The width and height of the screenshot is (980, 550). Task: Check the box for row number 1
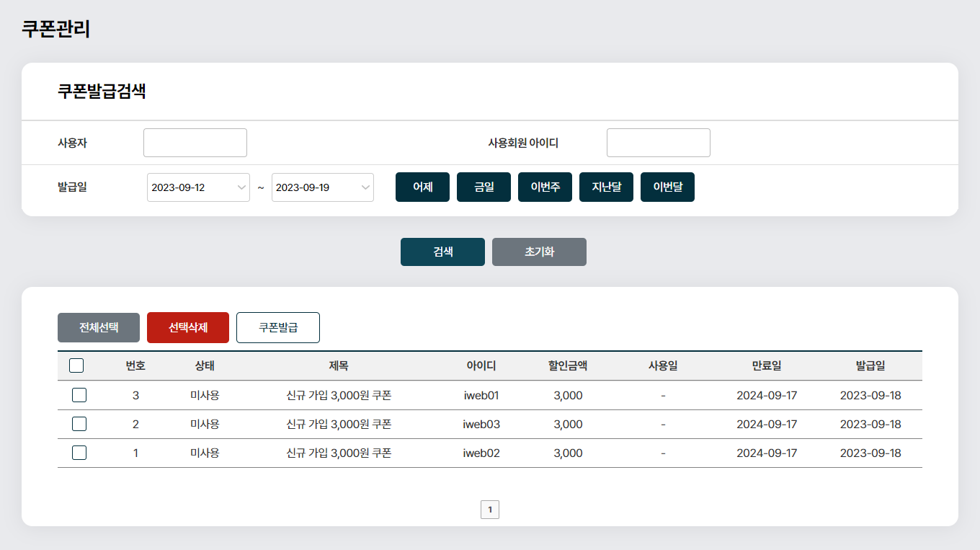pos(79,453)
